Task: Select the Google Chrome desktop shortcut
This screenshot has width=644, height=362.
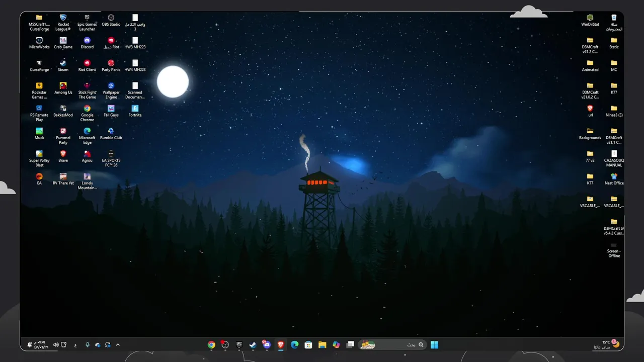Action: [x=87, y=114]
